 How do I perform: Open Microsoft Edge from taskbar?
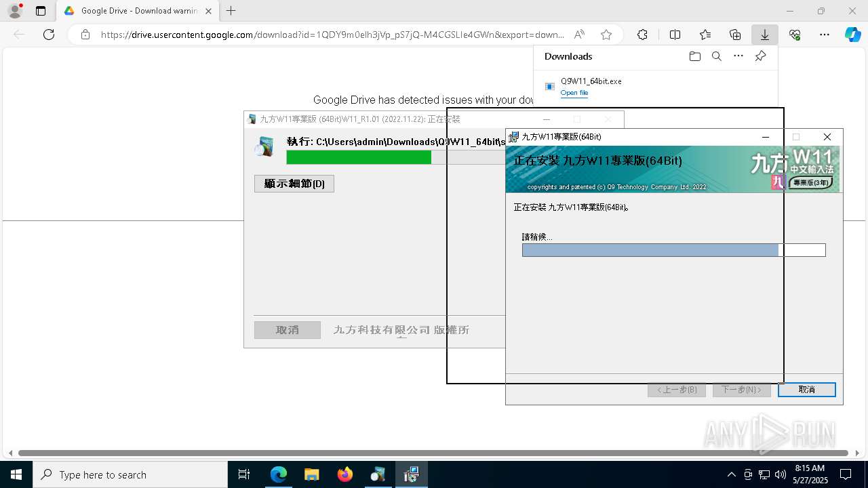(x=279, y=474)
